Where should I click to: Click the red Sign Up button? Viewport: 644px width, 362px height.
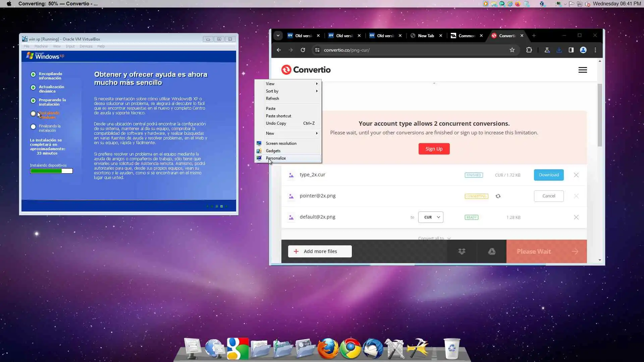pos(434,149)
